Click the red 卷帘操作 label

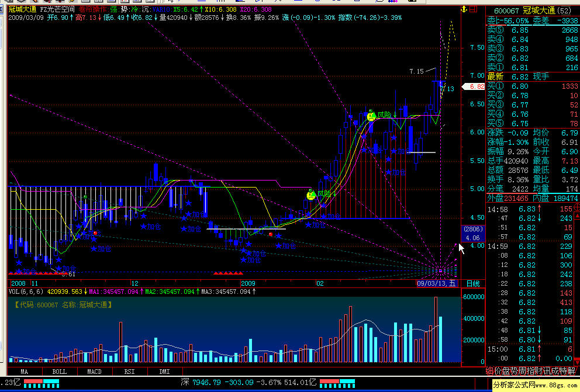click(92, 9)
